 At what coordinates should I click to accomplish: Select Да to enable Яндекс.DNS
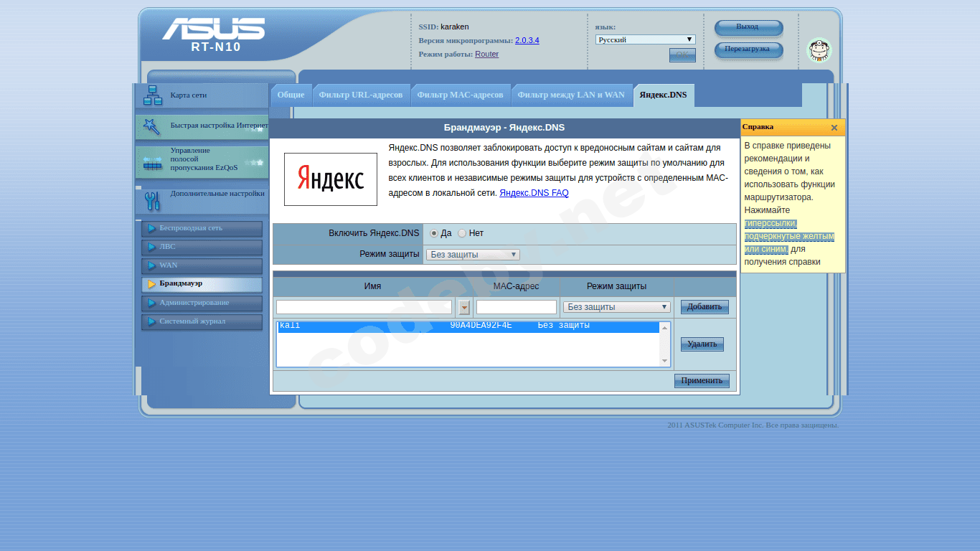[434, 233]
